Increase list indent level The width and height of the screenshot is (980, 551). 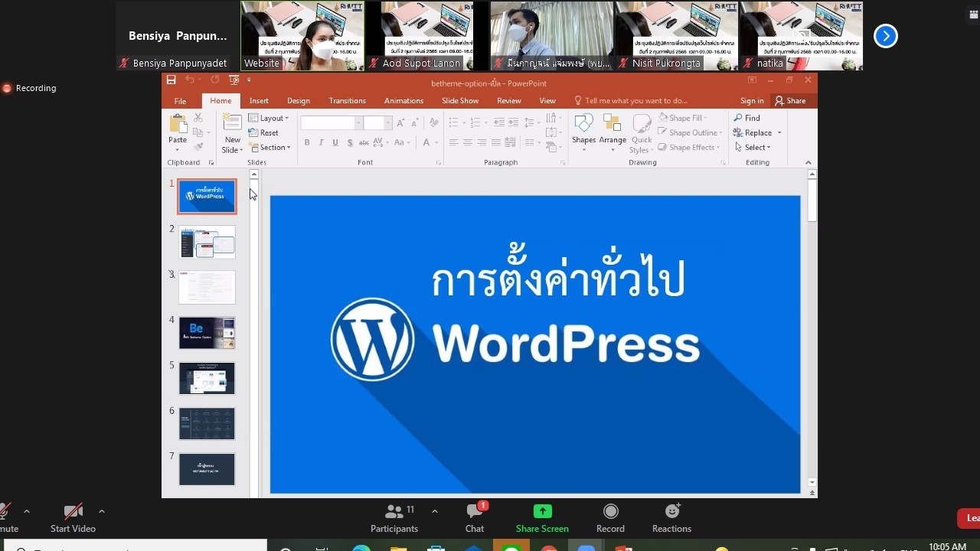[514, 122]
